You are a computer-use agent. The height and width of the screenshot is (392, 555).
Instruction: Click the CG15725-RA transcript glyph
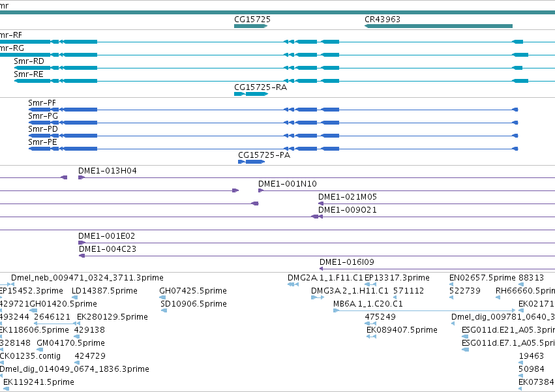pyautogui.click(x=251, y=94)
